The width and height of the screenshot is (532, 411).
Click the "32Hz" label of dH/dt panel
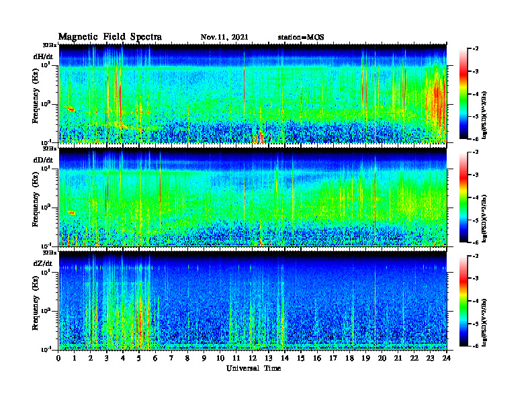click(x=50, y=45)
